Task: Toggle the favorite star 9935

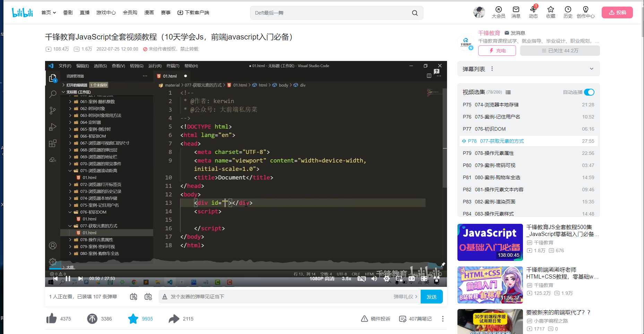Action: (133, 319)
